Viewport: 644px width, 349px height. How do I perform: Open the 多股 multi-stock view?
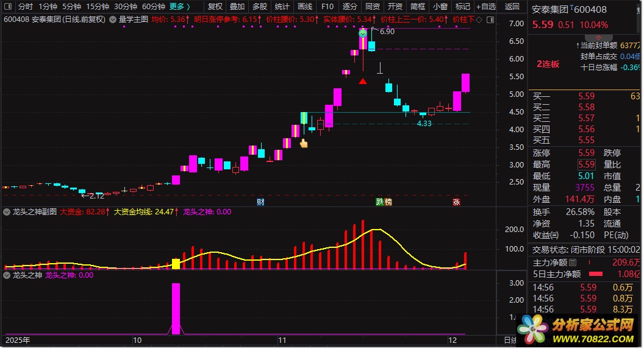click(x=260, y=7)
